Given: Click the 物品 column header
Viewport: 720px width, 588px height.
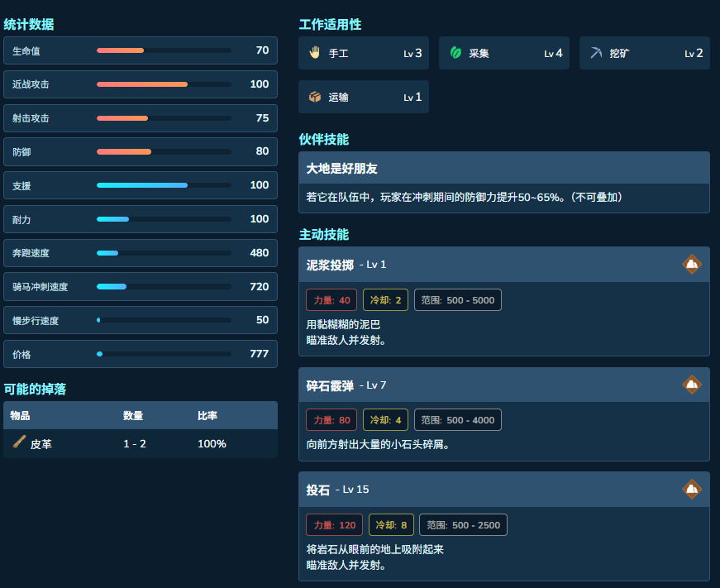Looking at the screenshot, I should [x=20, y=416].
